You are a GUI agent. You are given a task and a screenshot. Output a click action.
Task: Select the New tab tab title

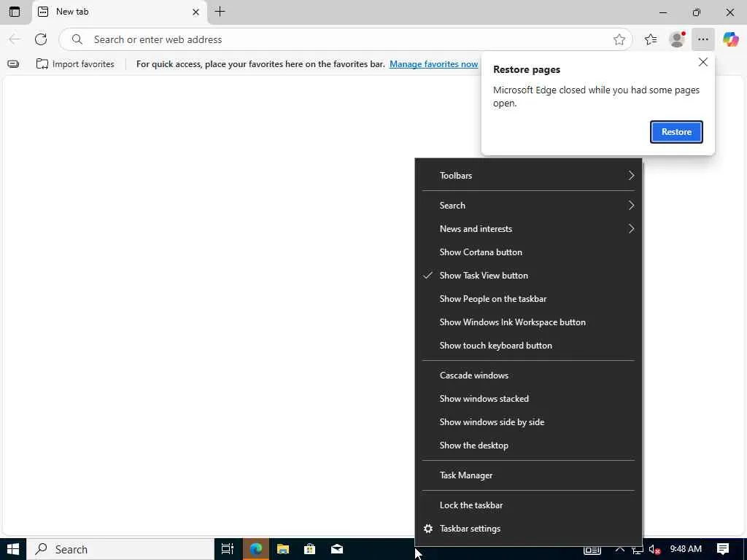(72, 12)
